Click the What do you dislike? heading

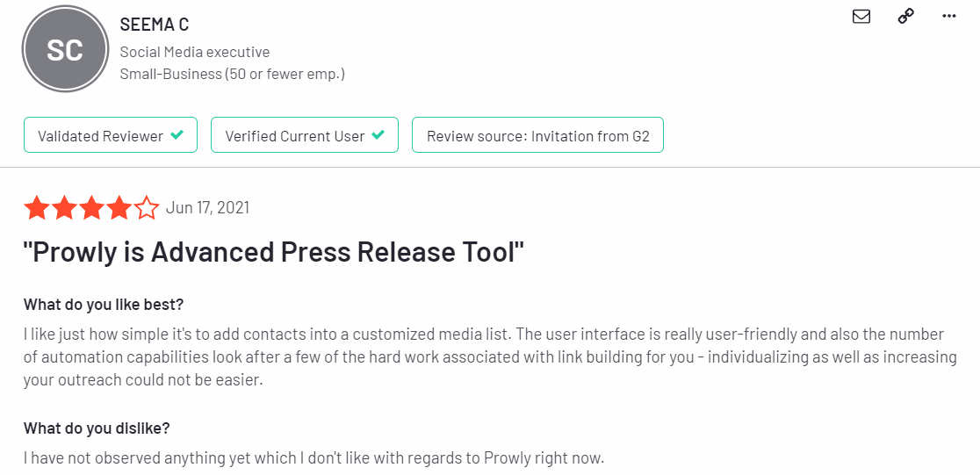[x=97, y=428]
